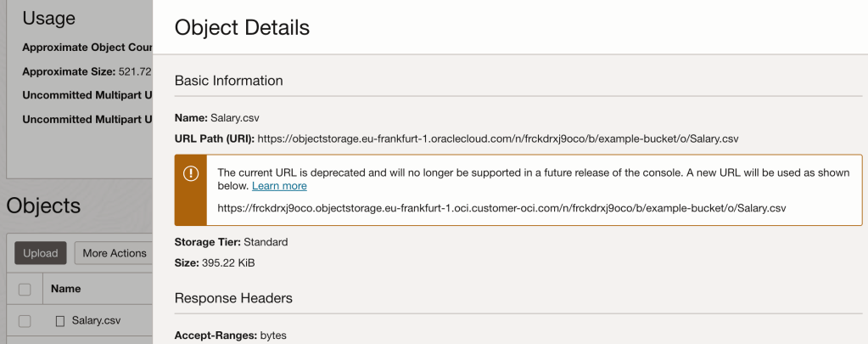Check the Salary.csv row checkbox
The width and height of the screenshot is (868, 344).
click(25, 321)
